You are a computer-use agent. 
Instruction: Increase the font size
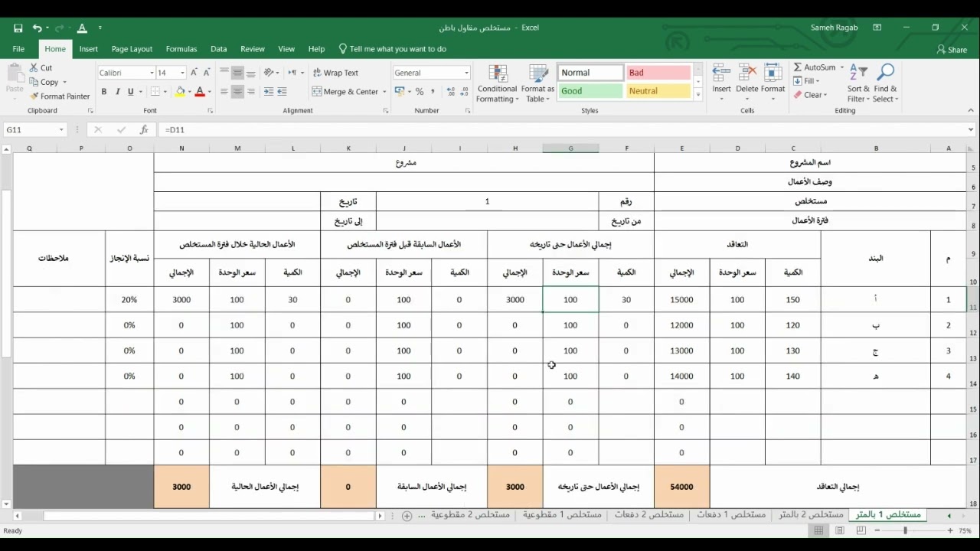(x=194, y=73)
